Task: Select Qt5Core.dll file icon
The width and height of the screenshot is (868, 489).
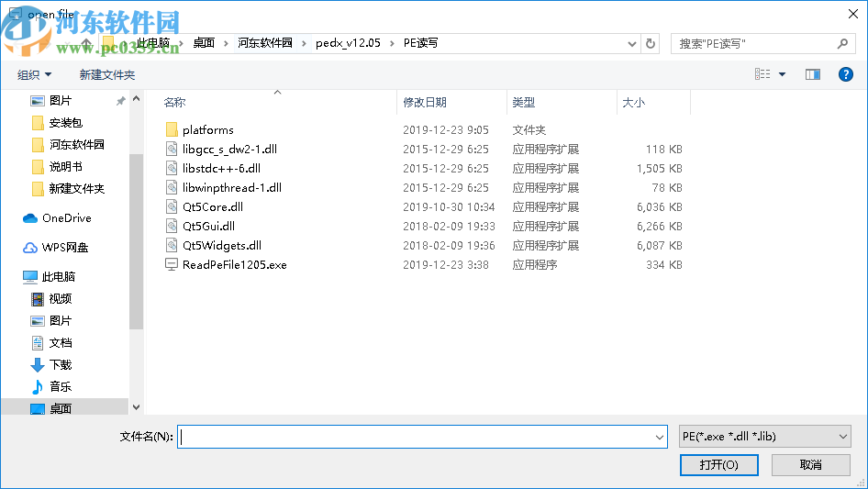Action: pyautogui.click(x=172, y=207)
